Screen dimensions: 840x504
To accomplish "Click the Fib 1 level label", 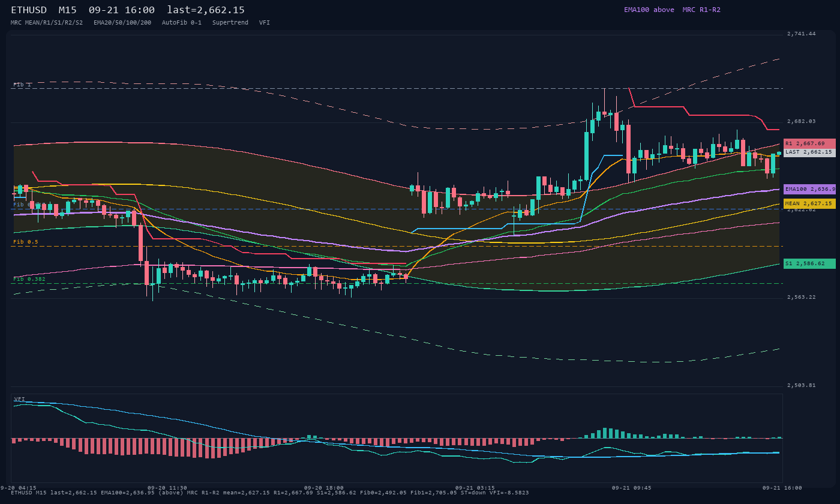I will coord(22,85).
